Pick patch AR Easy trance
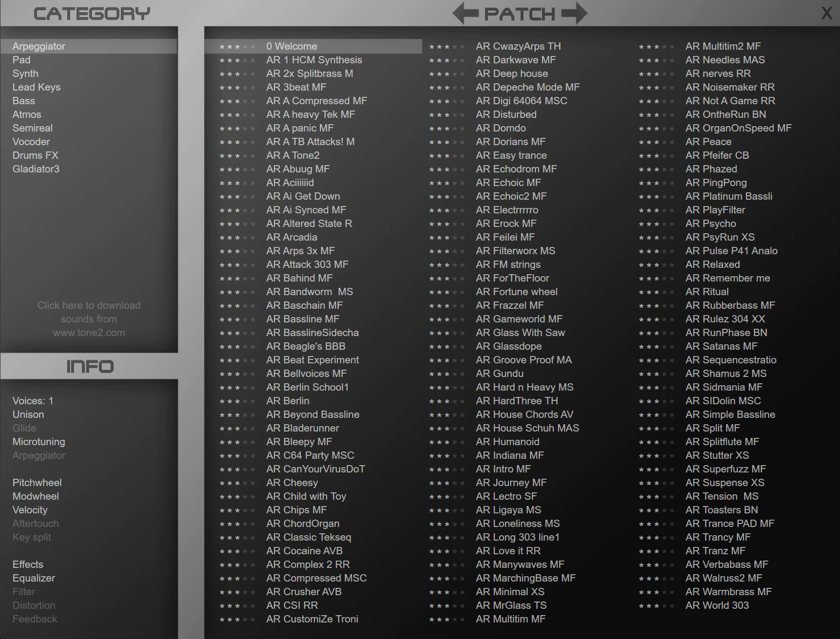This screenshot has height=639, width=840. pyautogui.click(x=511, y=155)
